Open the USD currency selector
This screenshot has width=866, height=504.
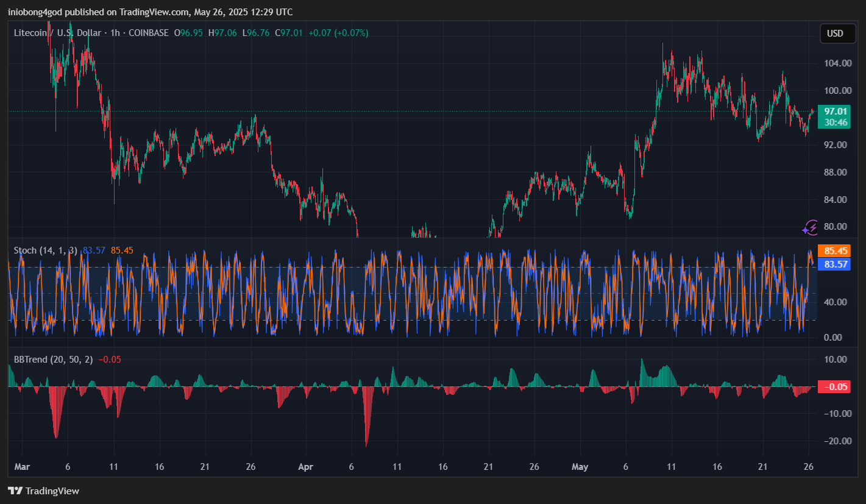click(834, 34)
